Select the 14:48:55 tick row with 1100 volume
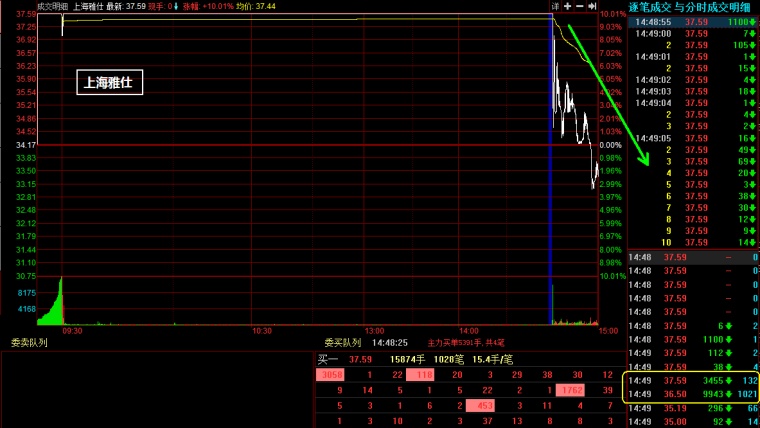The width and height of the screenshot is (760, 428). pyautogui.click(x=694, y=22)
